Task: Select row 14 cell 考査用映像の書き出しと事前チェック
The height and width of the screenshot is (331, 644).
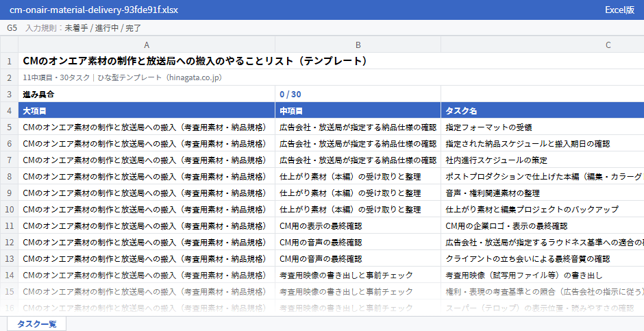Action: pyautogui.click(x=358, y=275)
